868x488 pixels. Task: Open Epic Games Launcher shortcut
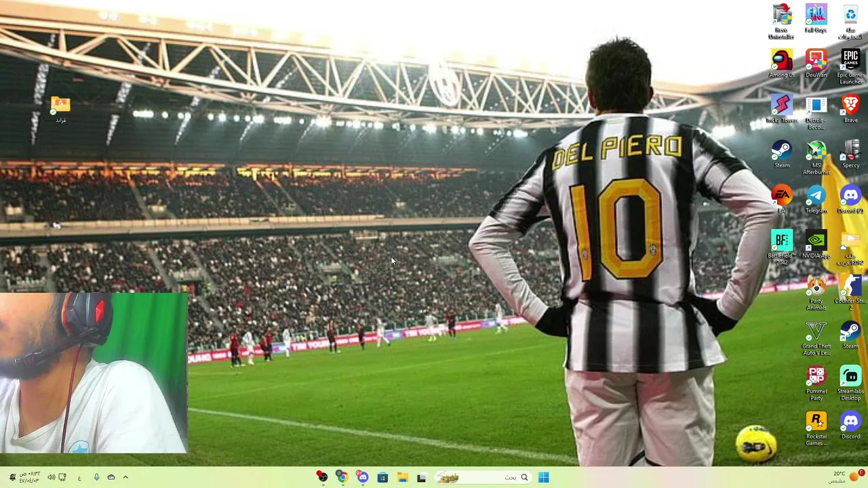(850, 67)
